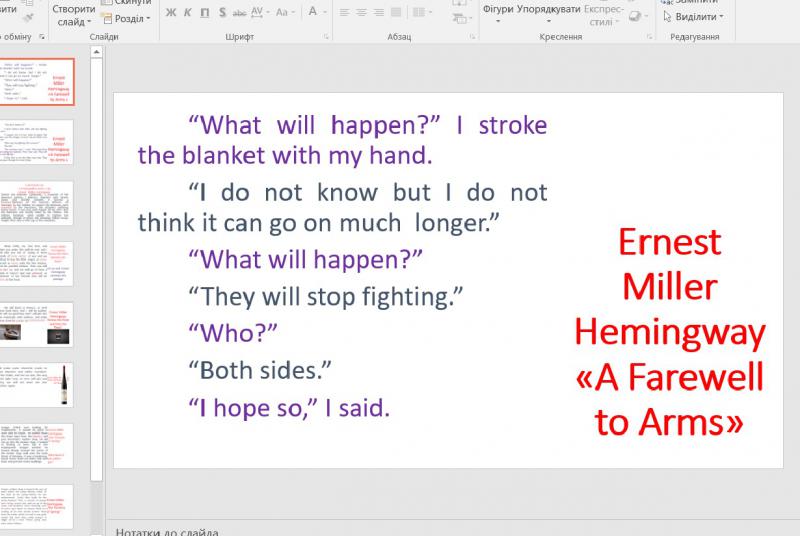Click the Скинути button
This screenshot has width=800, height=536.
point(126,3)
